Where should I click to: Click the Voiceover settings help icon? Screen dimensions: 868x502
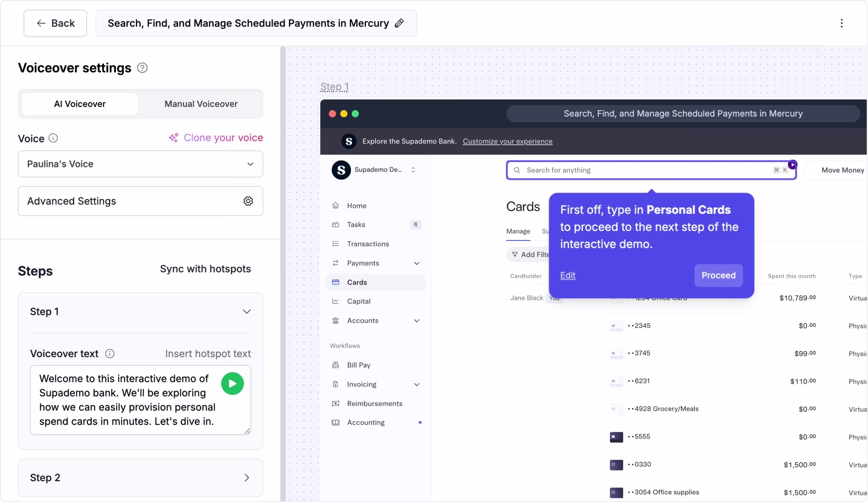(x=142, y=68)
